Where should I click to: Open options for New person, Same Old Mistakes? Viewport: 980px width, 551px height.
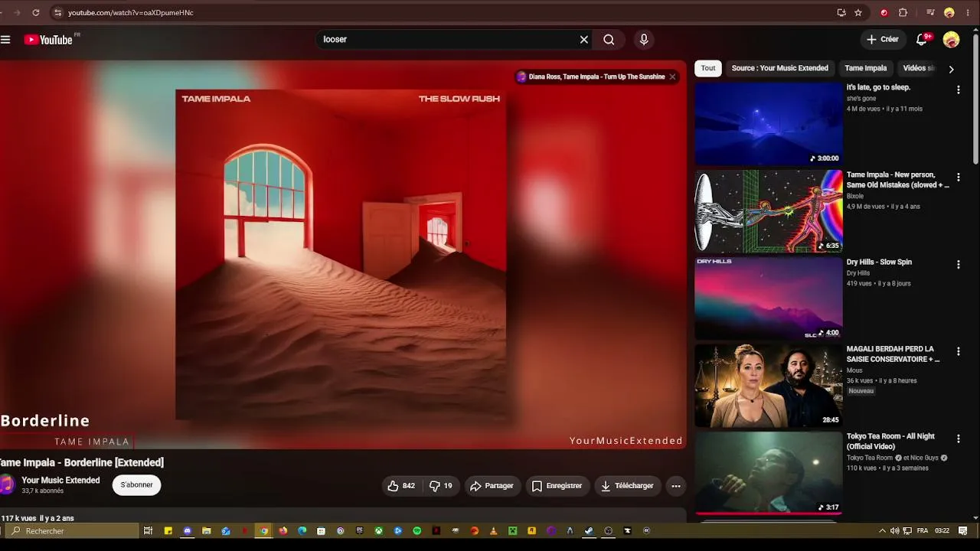958,178
